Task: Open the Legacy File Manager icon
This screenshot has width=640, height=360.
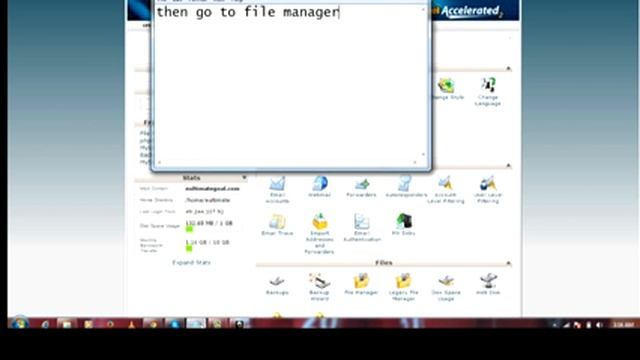Action: (x=403, y=281)
